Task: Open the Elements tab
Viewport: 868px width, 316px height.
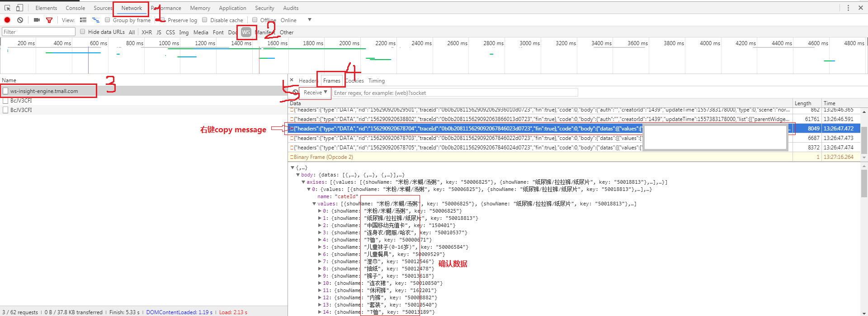Action: (46, 8)
